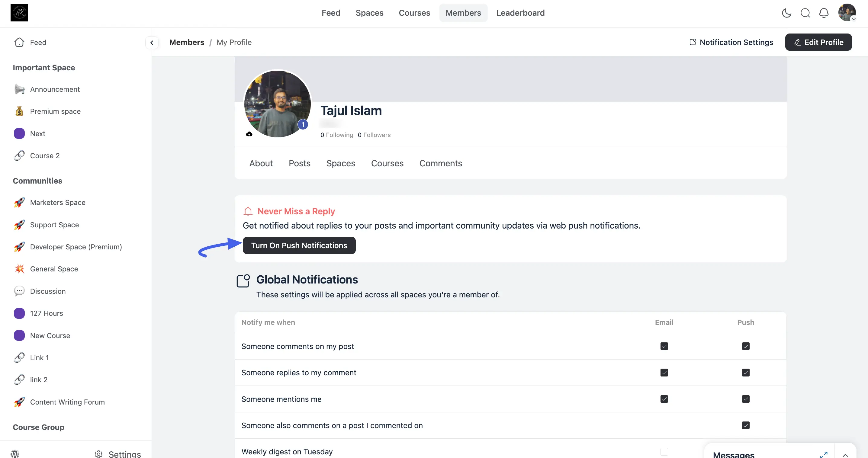Switch to the Posts profile tab
The image size is (868, 458).
point(299,163)
